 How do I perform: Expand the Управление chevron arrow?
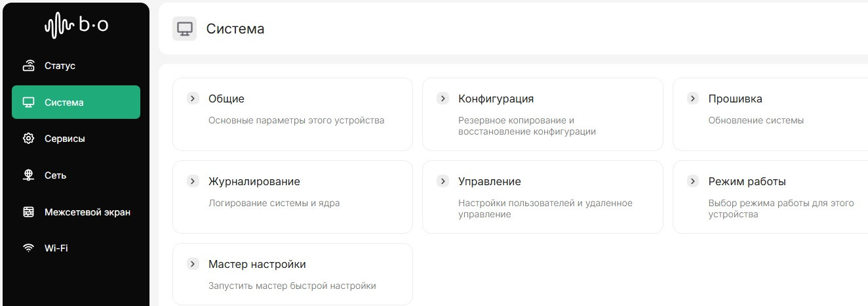443,181
